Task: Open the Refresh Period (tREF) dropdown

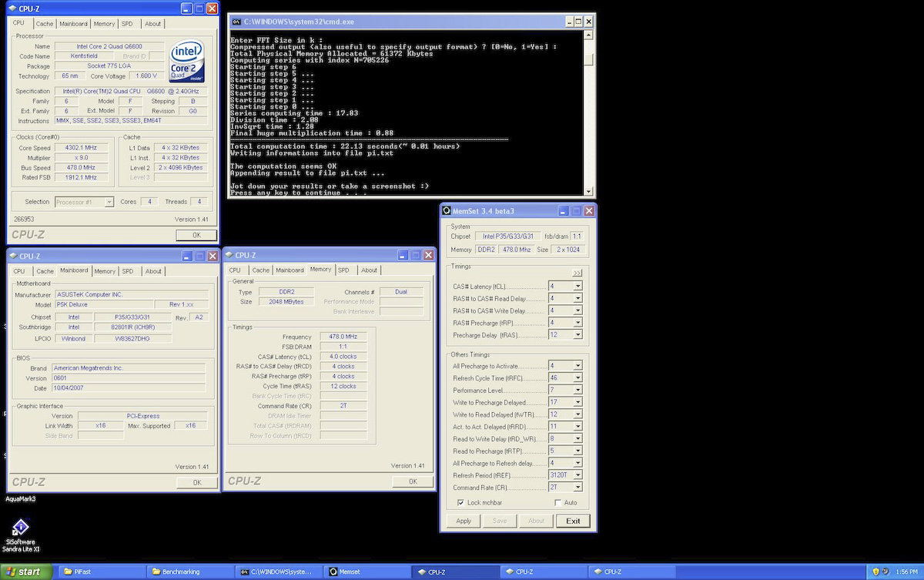Action: point(577,475)
